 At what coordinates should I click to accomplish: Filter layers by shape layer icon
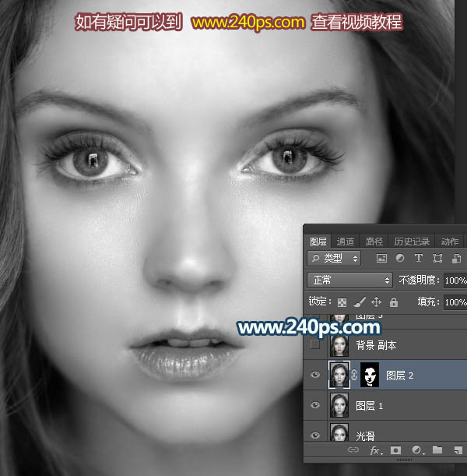tap(437, 259)
